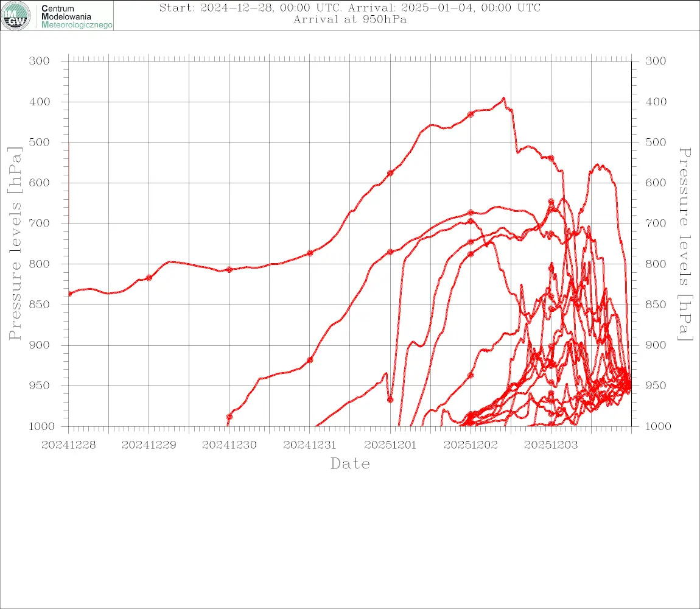The image size is (700, 609).
Task: Click the left 'Pressure levels [hPa]' axis title
Action: pos(15,244)
